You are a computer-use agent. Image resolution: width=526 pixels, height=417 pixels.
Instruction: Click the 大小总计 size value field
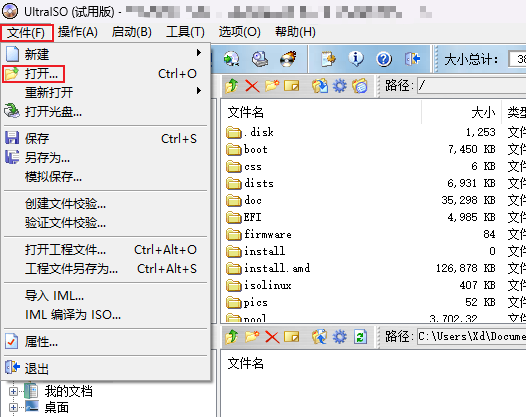pos(517,59)
